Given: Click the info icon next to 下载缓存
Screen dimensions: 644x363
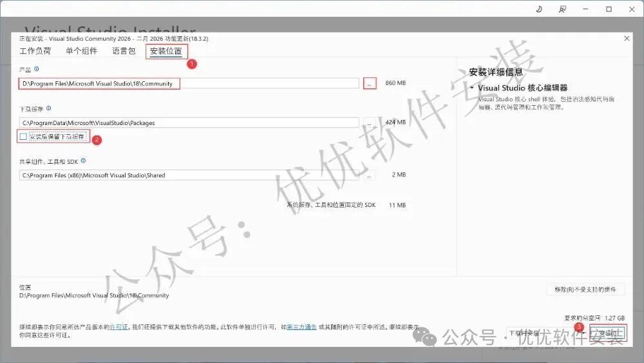Looking at the screenshot, I should [x=49, y=108].
